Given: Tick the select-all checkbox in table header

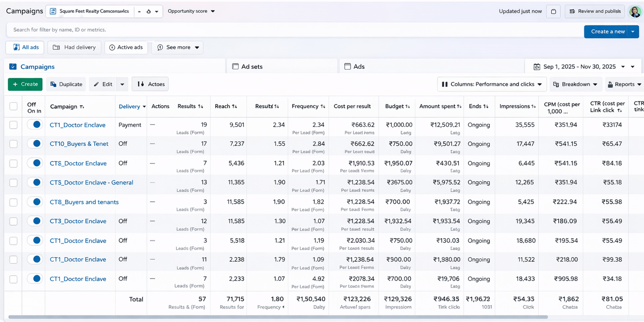Looking at the screenshot, I should [x=14, y=106].
